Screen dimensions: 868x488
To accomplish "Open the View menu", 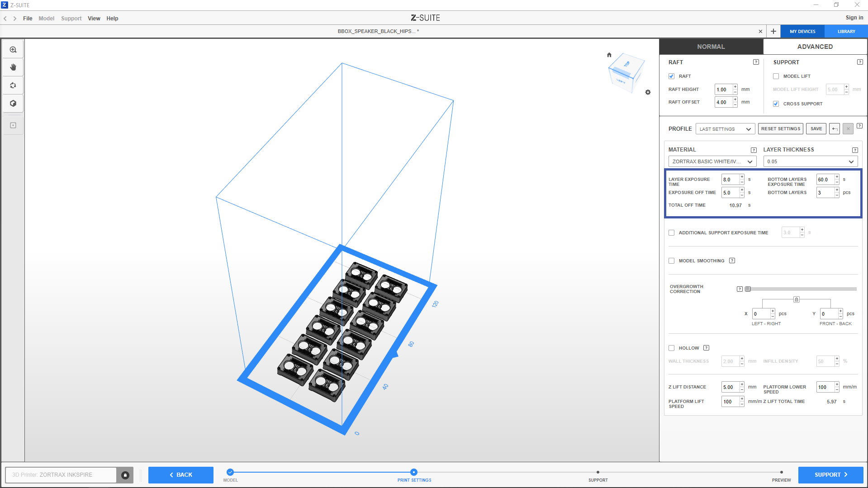I will pyautogui.click(x=94, y=19).
